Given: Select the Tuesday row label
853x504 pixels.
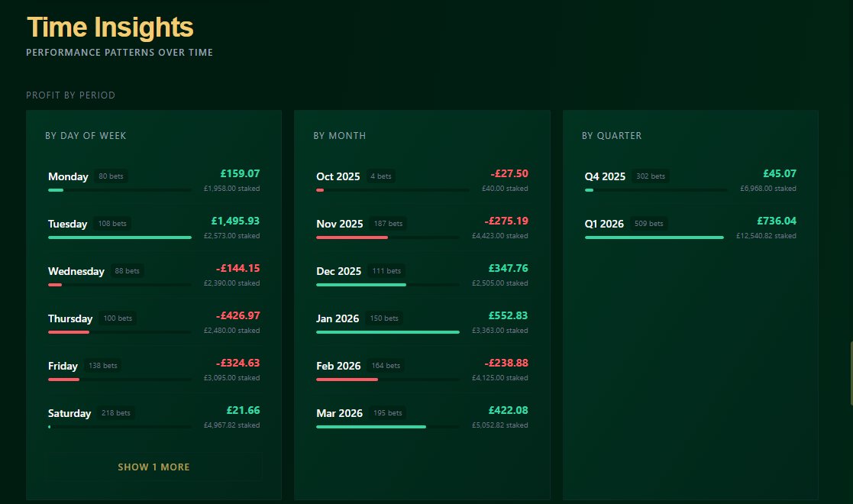Looking at the screenshot, I should 67,224.
